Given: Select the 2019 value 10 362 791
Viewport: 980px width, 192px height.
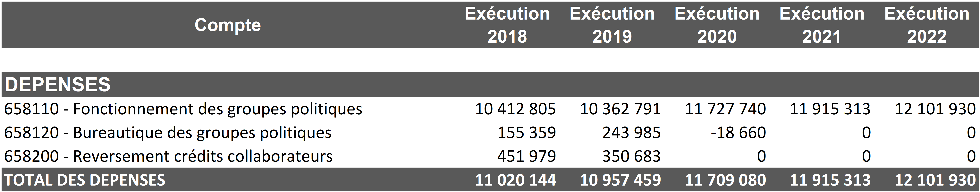Looking at the screenshot, I should coord(620,109).
